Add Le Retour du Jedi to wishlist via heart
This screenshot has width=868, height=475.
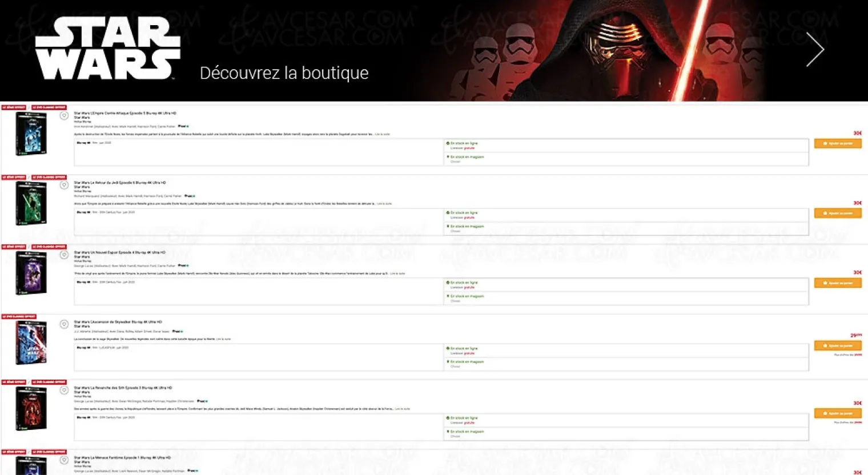(64, 185)
